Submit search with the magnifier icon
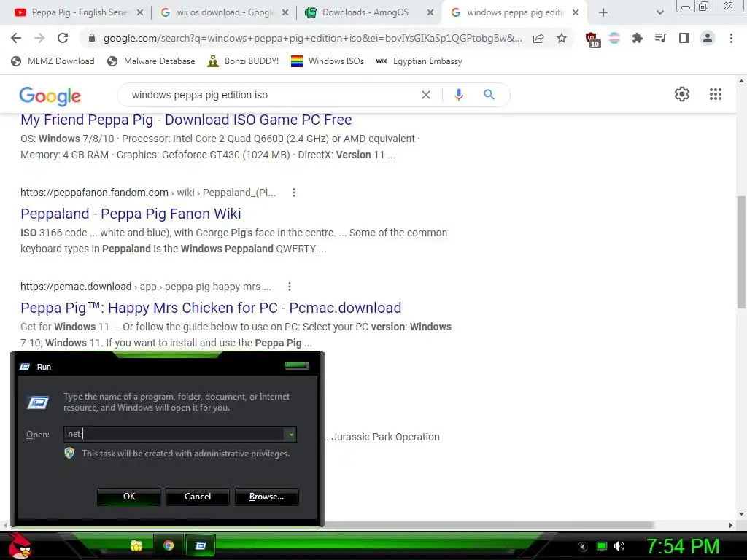This screenshot has width=747, height=560. (x=489, y=95)
